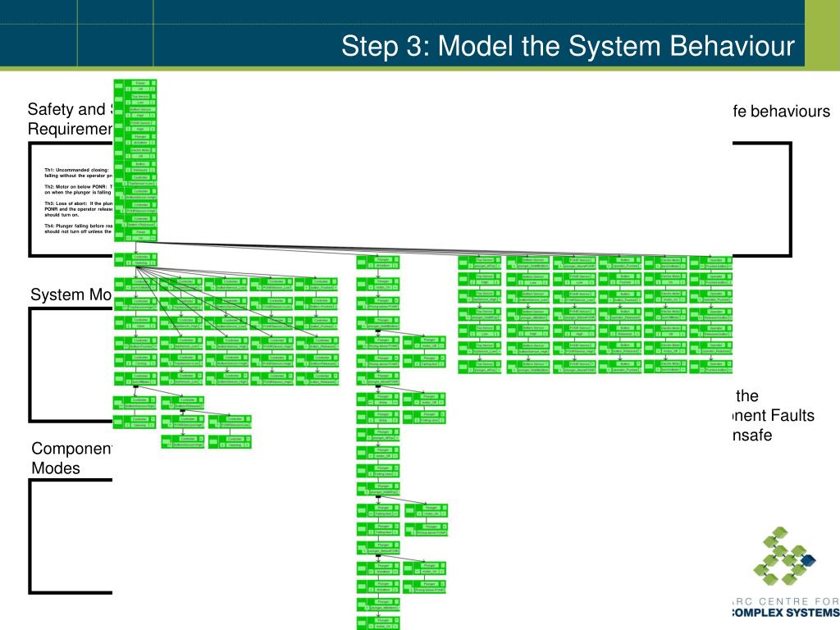Click the slide title 'Step 3: Model the System Behaviour'
This screenshot has height=630, width=840.
[x=568, y=46]
